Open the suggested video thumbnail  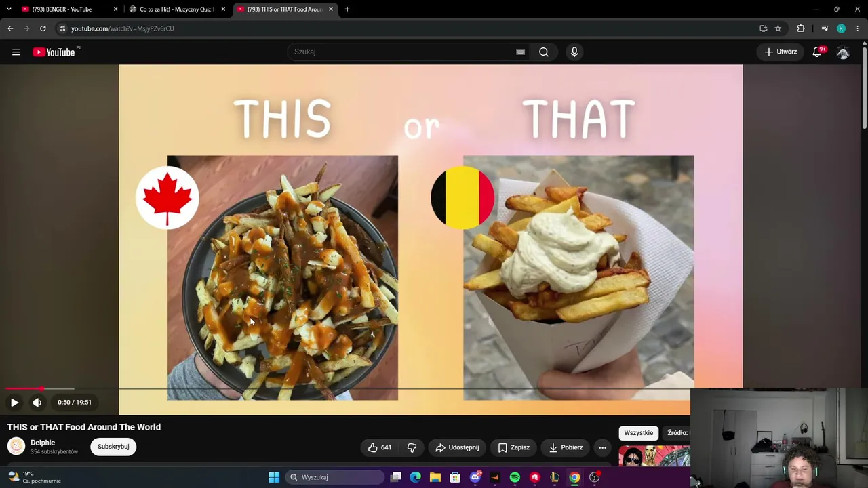point(654,456)
